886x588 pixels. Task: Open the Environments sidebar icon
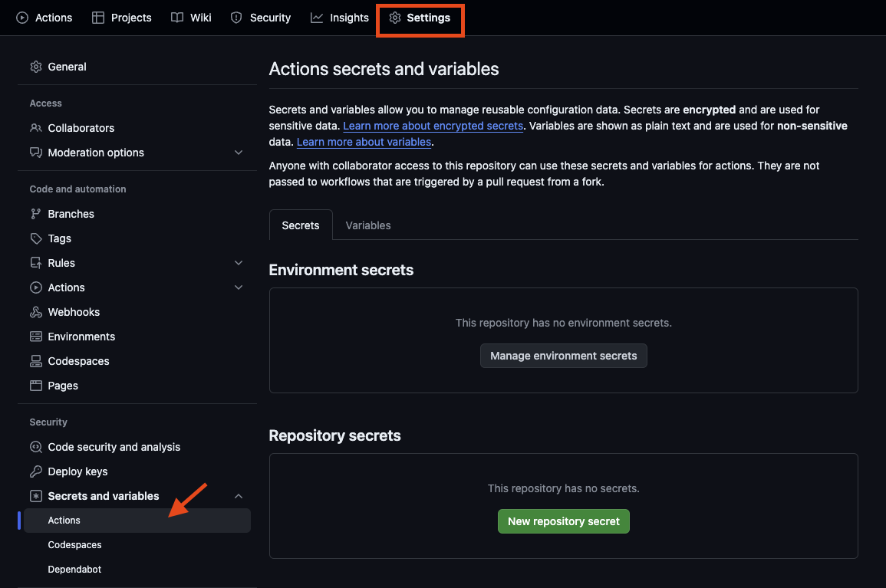[36, 336]
